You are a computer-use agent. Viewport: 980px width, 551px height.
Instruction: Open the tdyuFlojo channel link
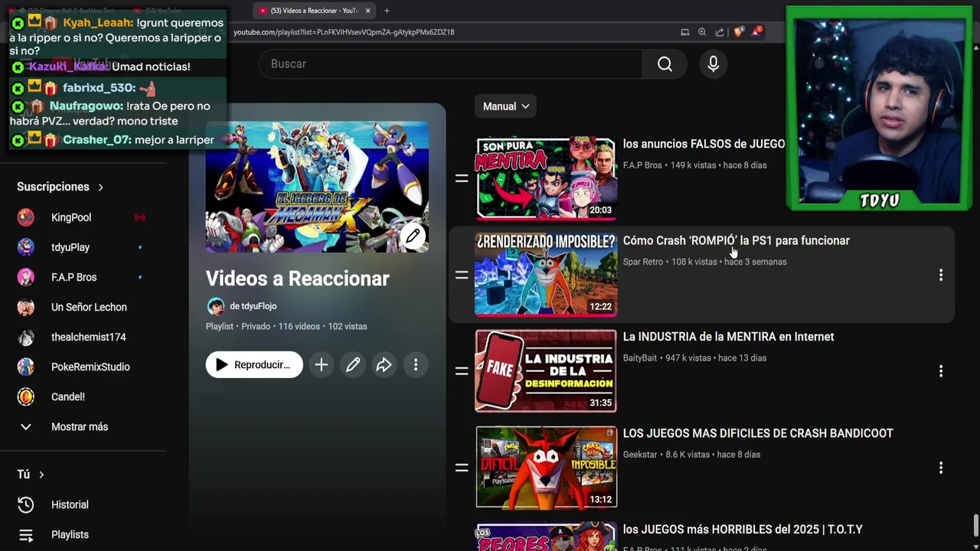tap(253, 306)
